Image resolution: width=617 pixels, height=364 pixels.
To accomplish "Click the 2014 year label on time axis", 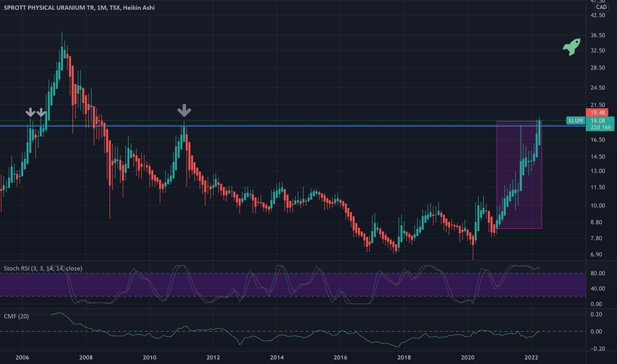I will (277, 357).
